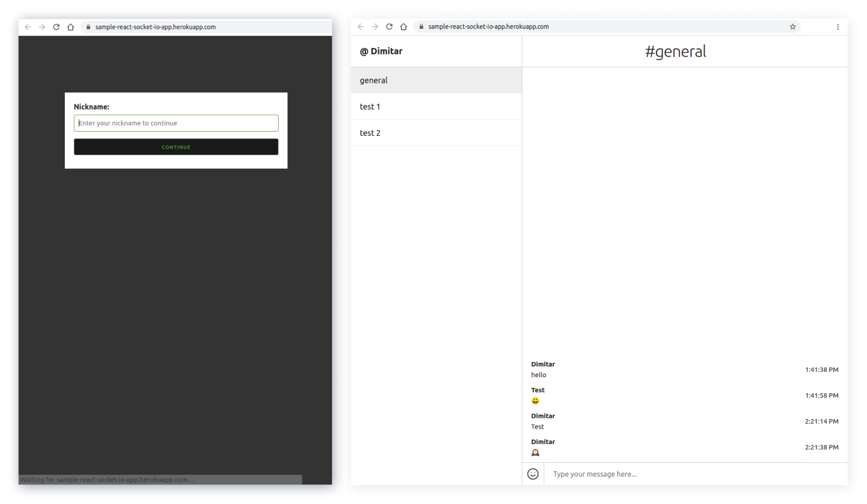Reload the page in right chat browser window
The width and height of the screenshot is (867, 504).
(x=389, y=26)
